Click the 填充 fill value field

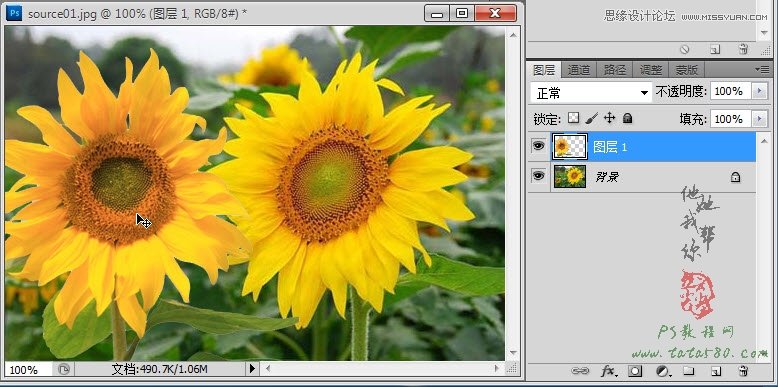(x=730, y=119)
